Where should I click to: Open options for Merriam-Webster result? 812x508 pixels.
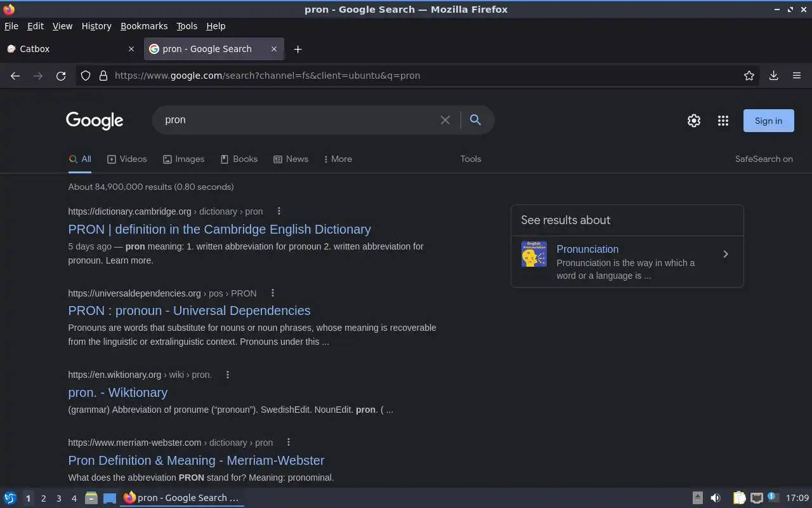tap(289, 442)
